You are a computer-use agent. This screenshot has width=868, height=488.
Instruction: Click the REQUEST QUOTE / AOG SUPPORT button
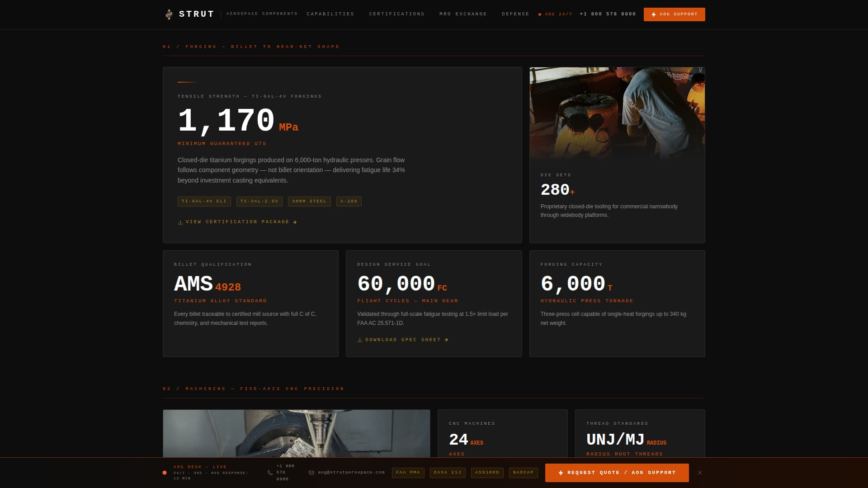coord(617,473)
